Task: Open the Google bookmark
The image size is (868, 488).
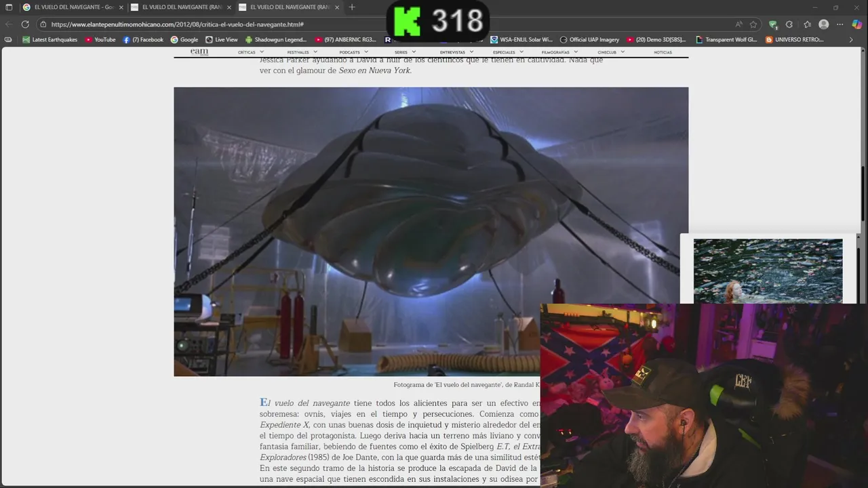Action: [x=184, y=40]
